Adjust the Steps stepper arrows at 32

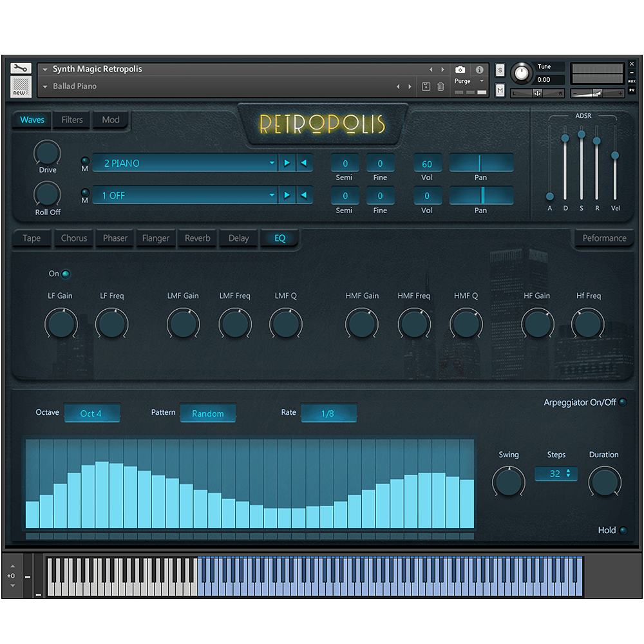pos(569,473)
